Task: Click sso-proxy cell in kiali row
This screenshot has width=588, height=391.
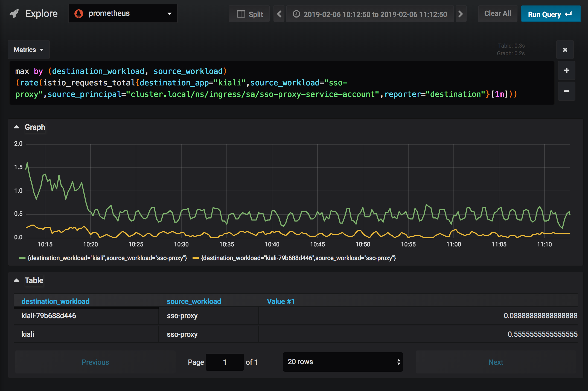Action: [209, 334]
